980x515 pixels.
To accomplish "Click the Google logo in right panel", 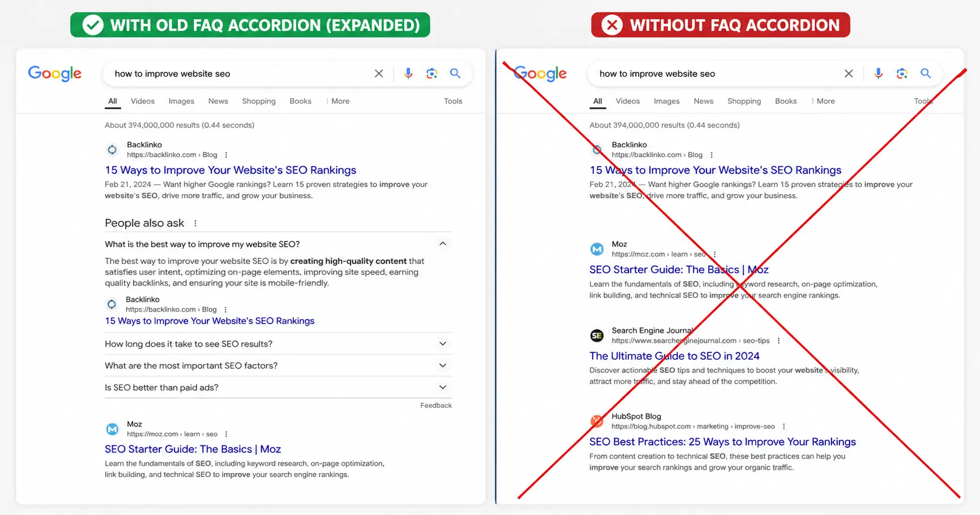I will (x=540, y=74).
